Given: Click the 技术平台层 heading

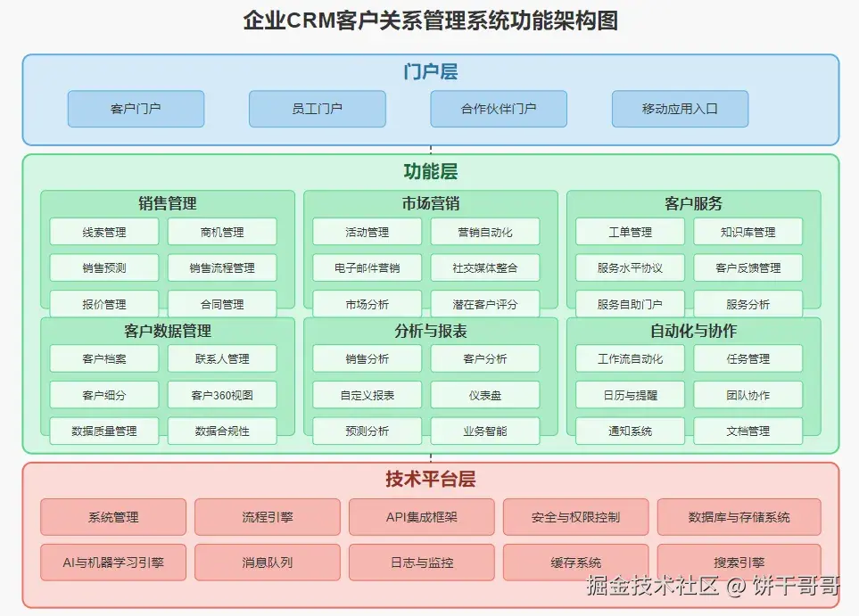Looking at the screenshot, I should click(431, 479).
